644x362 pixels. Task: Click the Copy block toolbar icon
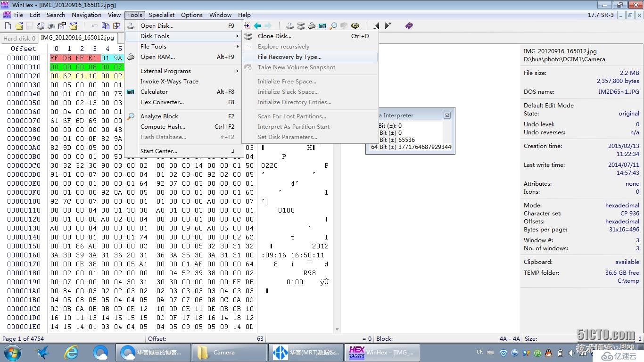[x=106, y=26]
